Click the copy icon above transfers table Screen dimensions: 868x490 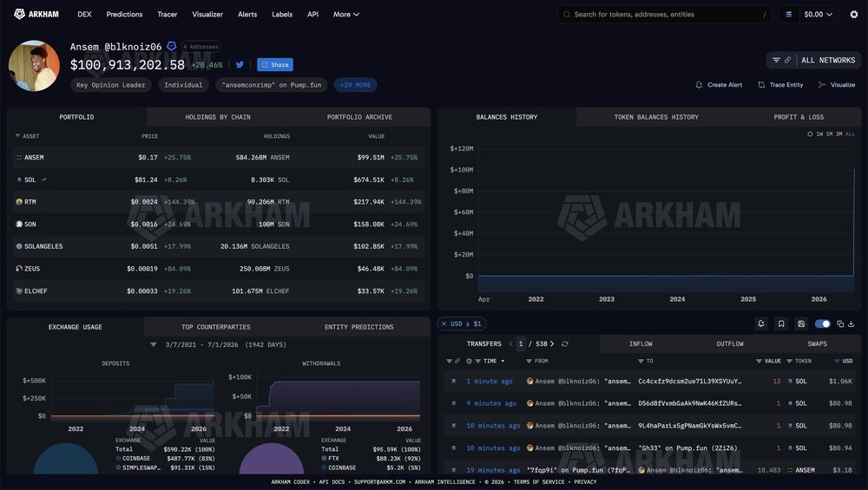pyautogui.click(x=840, y=323)
